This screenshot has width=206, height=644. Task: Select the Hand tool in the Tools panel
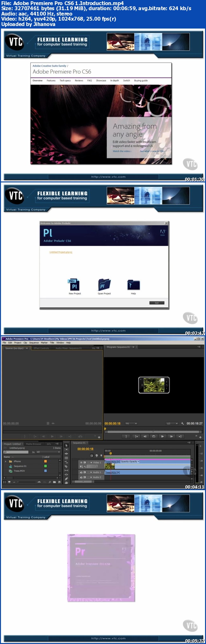point(66,483)
